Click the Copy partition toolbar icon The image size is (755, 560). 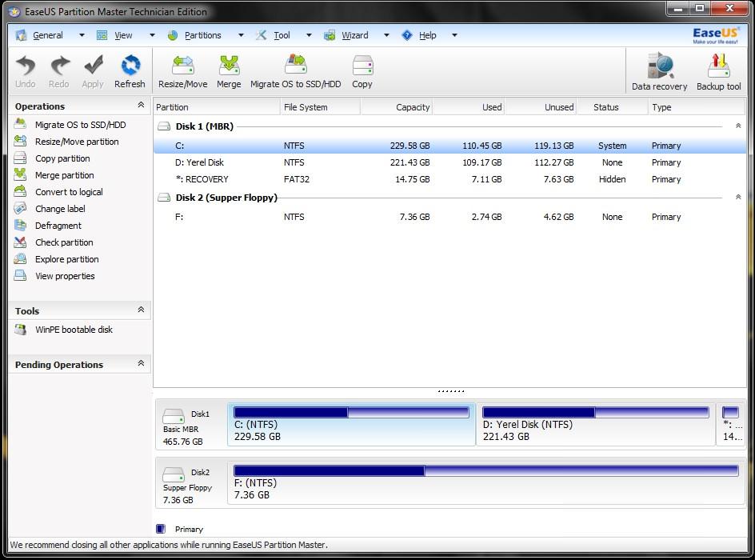pyautogui.click(x=362, y=71)
